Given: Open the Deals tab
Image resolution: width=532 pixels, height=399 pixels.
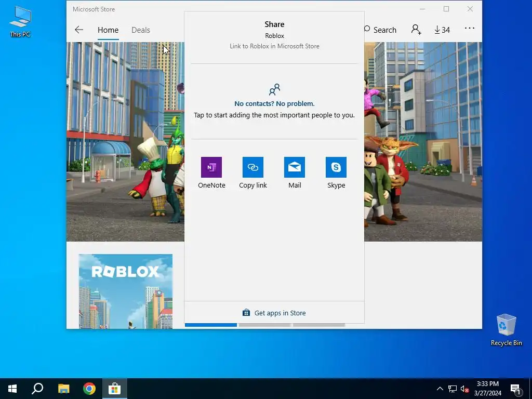Looking at the screenshot, I should tap(140, 30).
